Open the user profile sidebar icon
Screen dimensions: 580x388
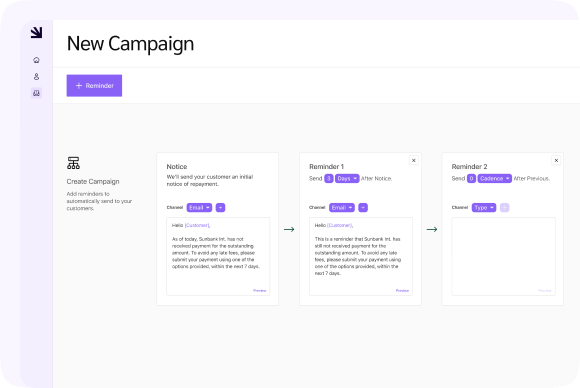36,77
